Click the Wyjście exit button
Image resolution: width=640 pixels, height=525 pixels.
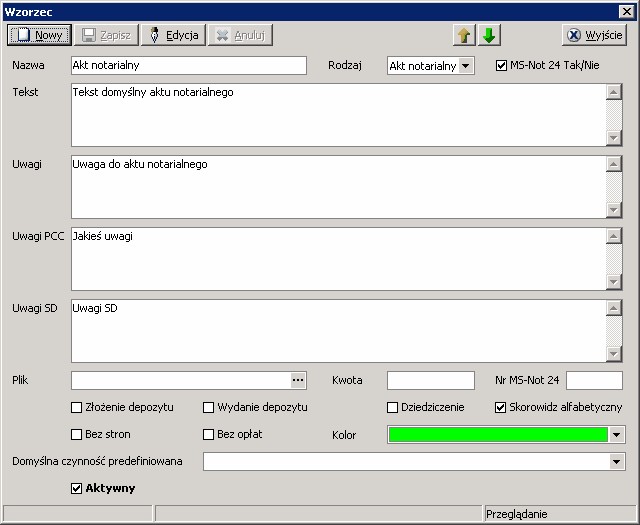point(594,35)
